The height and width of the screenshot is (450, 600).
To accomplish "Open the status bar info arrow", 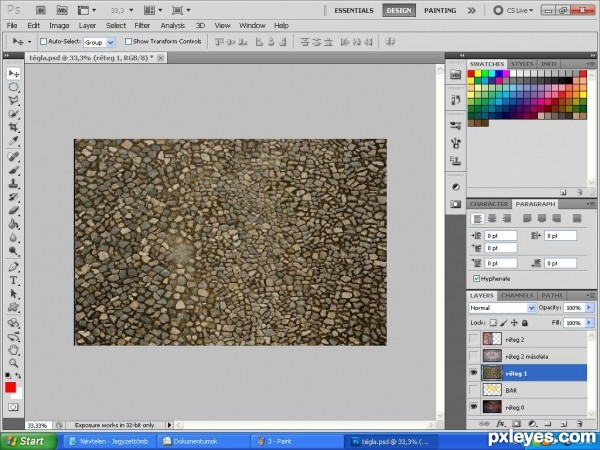I will pyautogui.click(x=169, y=425).
